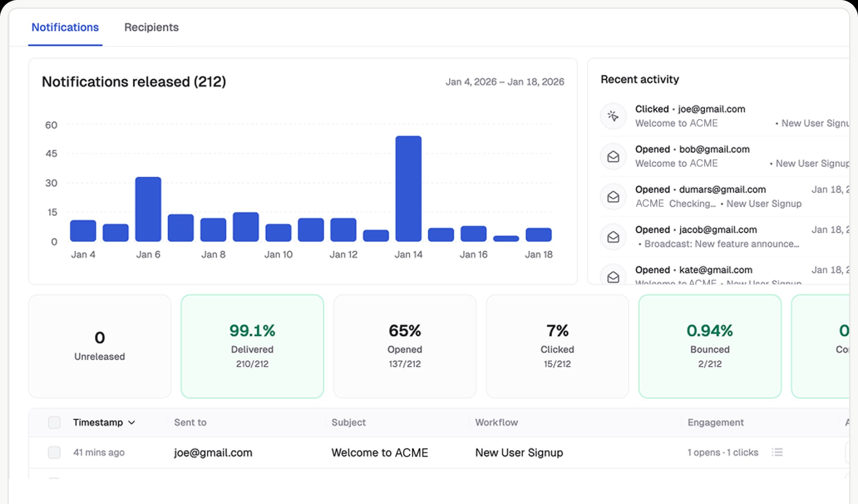Screen dimensions: 858x504
Task: Select the Notifications tab
Action: (65, 27)
